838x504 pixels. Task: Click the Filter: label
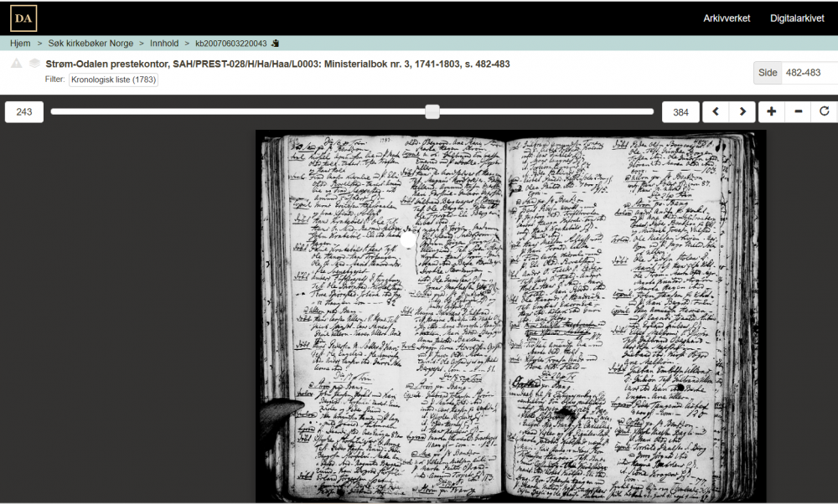54,79
